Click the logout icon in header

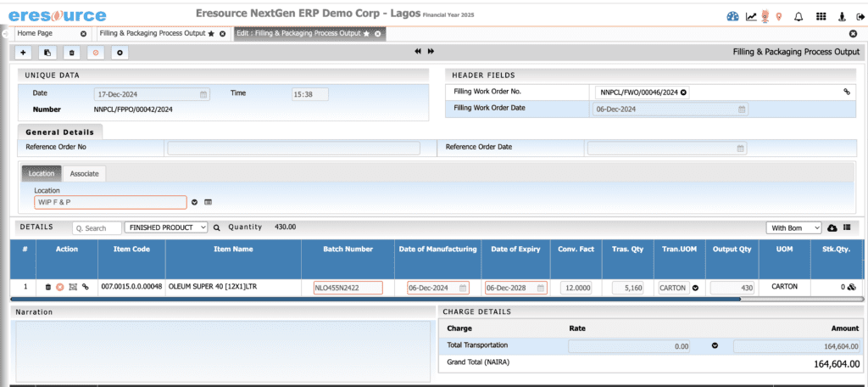860,16
